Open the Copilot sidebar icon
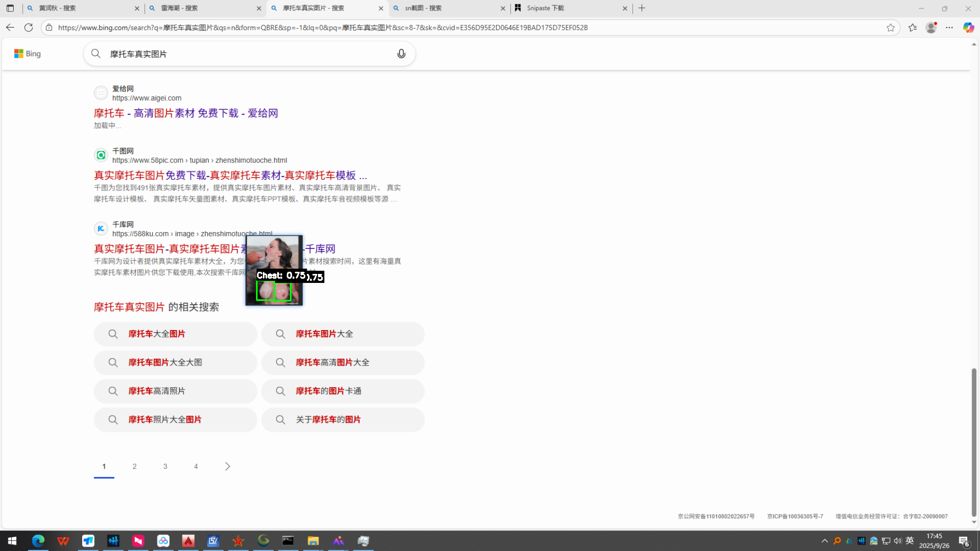 [x=968, y=28]
